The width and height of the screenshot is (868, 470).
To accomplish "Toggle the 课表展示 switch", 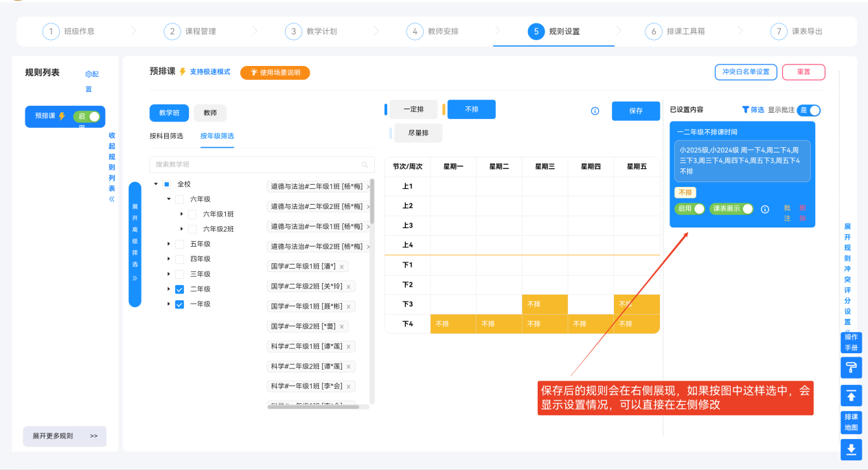I will click(x=731, y=209).
